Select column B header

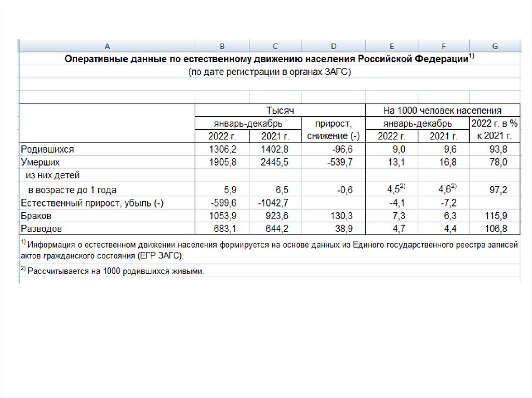[222, 46]
